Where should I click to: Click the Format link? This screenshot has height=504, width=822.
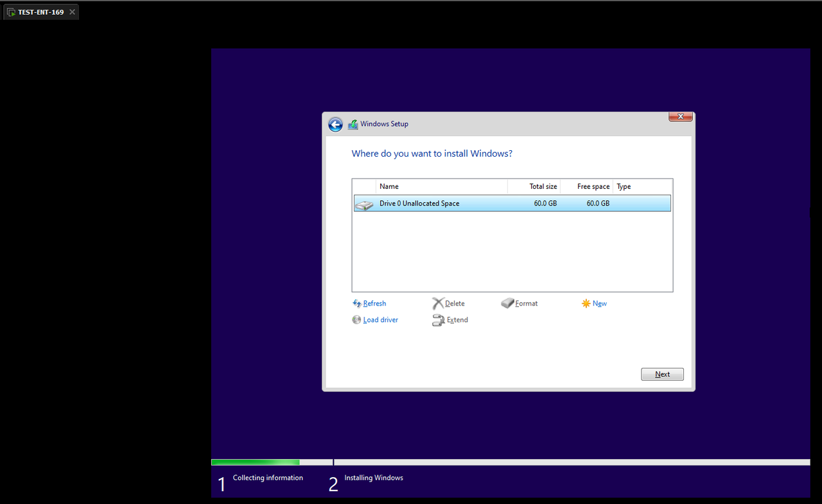pyautogui.click(x=527, y=304)
